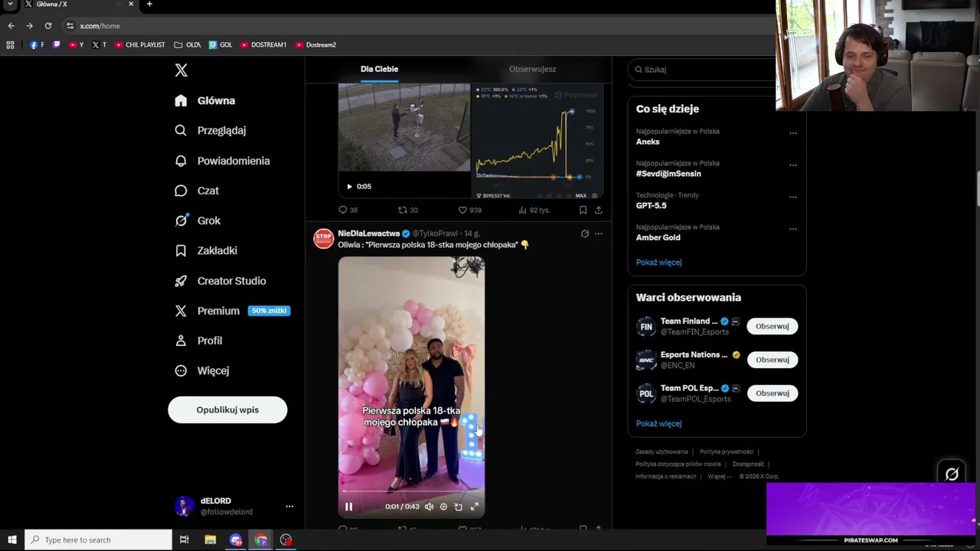View analytics showing 92 tys.
This screenshot has height=551, width=980.
pos(534,210)
